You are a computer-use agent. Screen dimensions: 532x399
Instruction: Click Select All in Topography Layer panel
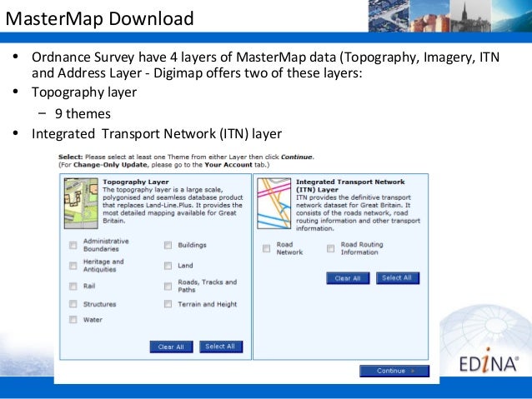pyautogui.click(x=221, y=347)
